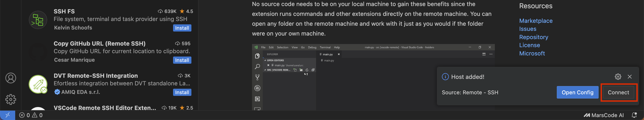
Task: Dismiss the Host added notification
Action: pyautogui.click(x=630, y=77)
